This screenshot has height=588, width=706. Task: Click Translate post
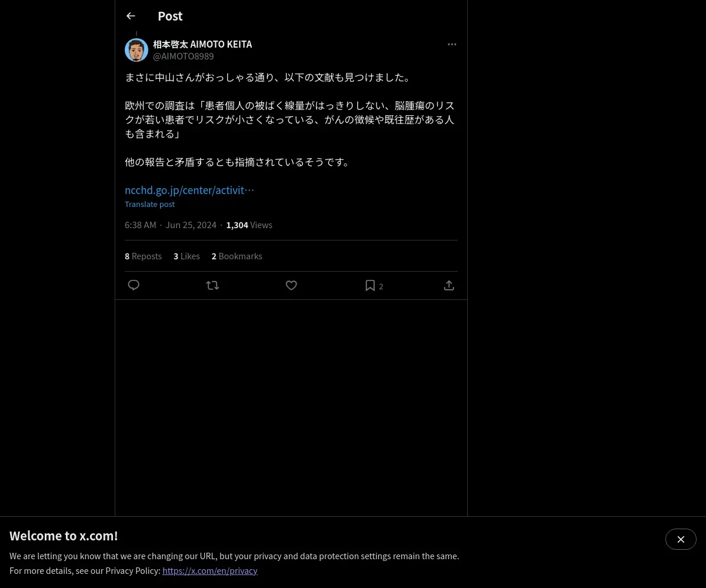(x=149, y=204)
